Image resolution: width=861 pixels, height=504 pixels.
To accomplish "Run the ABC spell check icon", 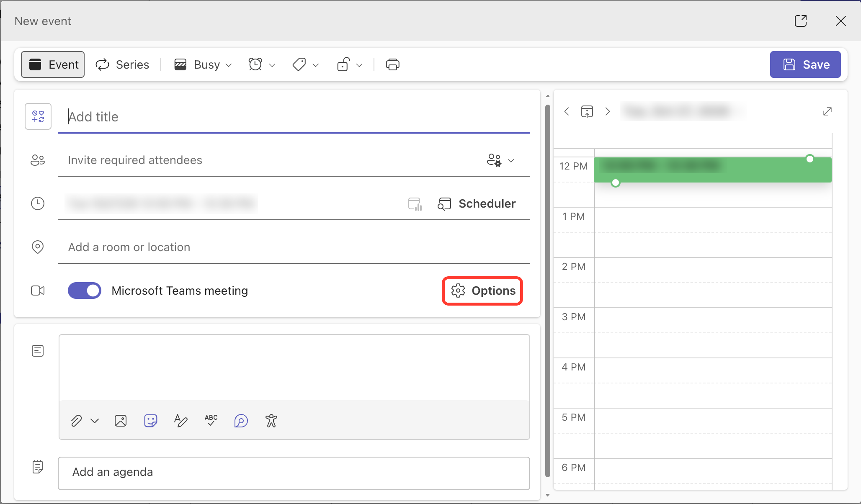I will pos(211,420).
